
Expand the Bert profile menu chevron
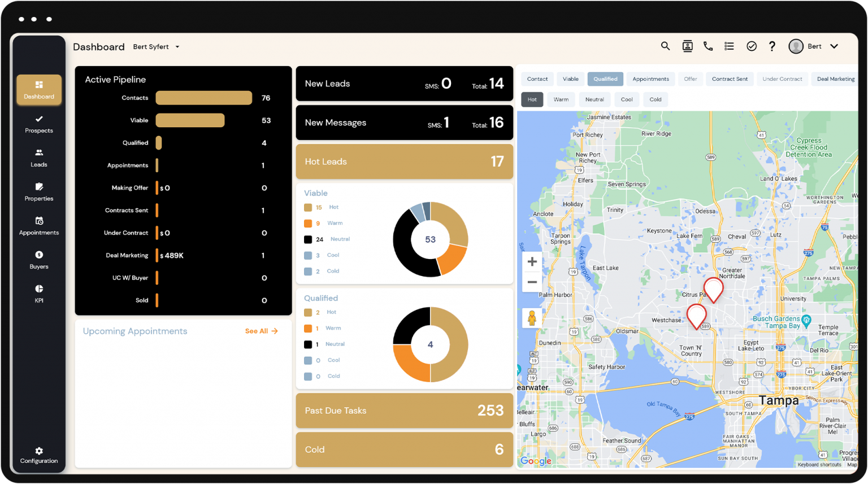[x=834, y=46]
